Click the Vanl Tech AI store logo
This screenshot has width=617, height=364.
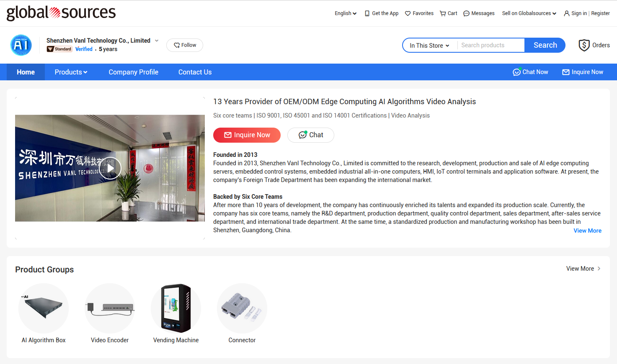[21, 45]
